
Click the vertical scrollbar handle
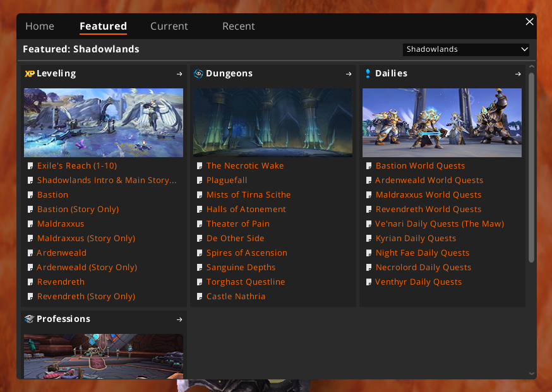tap(532, 167)
